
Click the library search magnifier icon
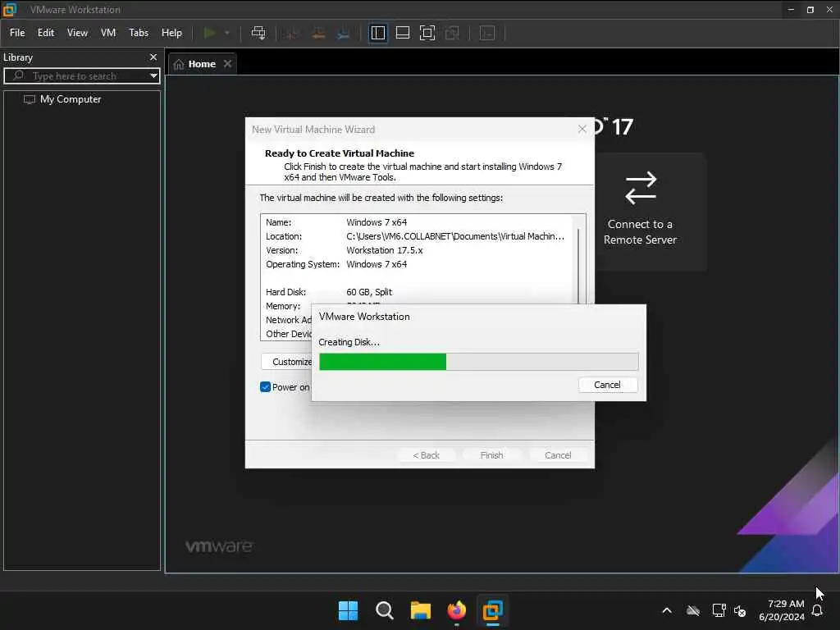19,75
